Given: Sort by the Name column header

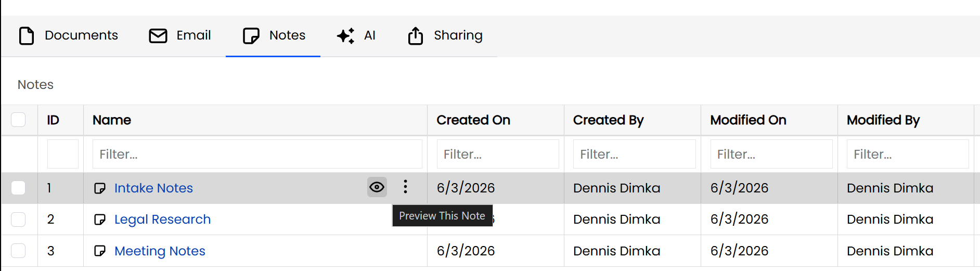Looking at the screenshot, I should pos(112,120).
